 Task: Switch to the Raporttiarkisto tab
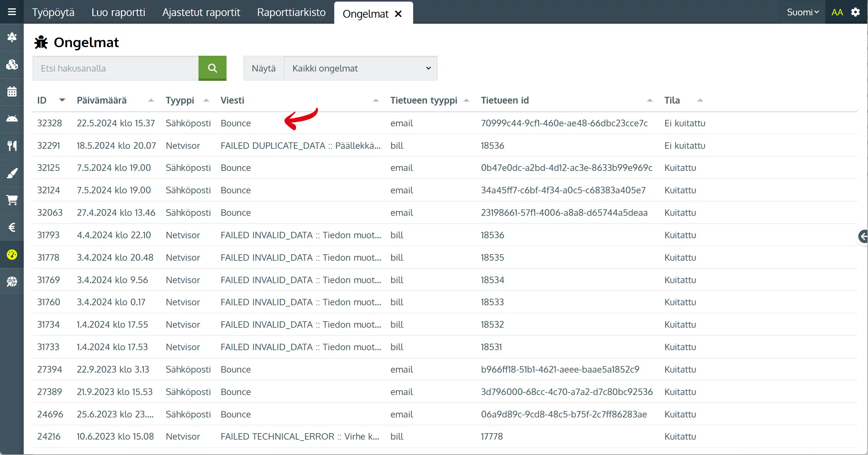[x=291, y=13]
